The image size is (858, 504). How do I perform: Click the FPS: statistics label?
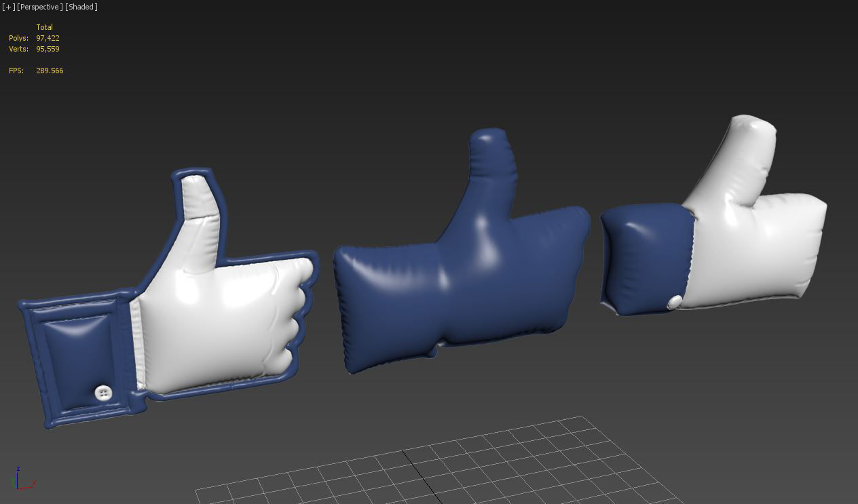16,71
